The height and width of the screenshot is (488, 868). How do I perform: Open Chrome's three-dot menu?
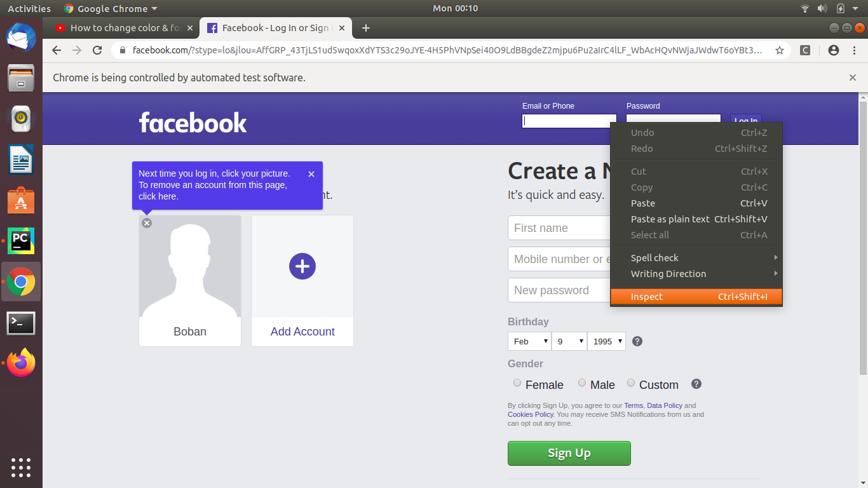point(853,50)
